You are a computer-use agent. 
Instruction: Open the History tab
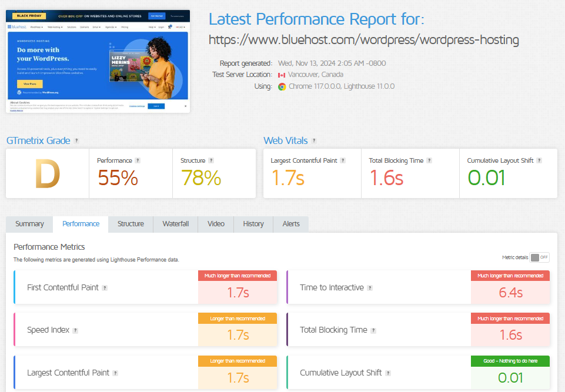pos(253,224)
